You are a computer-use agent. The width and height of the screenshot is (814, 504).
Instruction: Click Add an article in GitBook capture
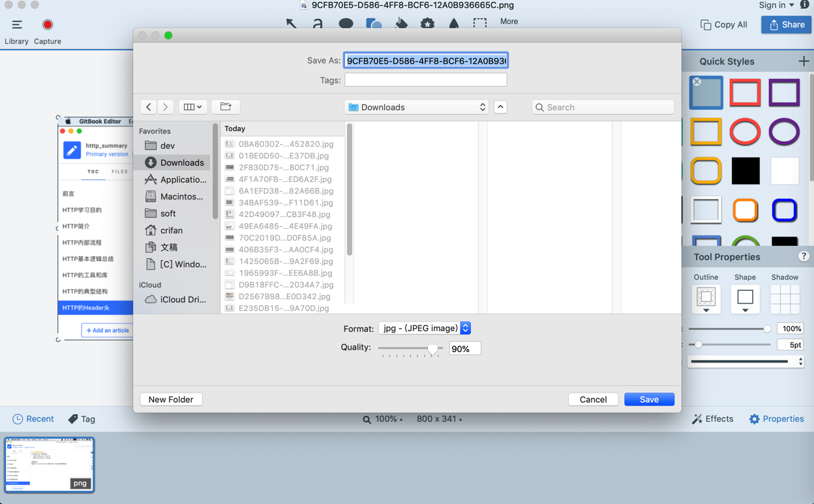(x=108, y=331)
